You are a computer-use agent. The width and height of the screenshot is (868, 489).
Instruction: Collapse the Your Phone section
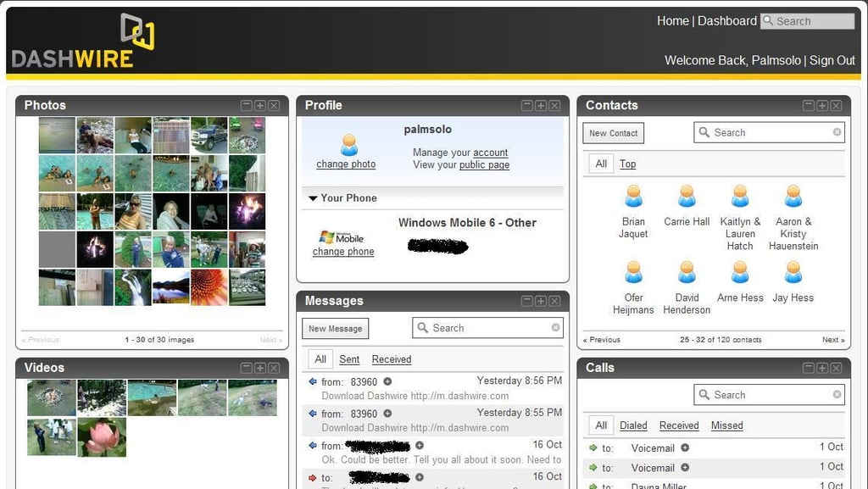[x=313, y=198]
